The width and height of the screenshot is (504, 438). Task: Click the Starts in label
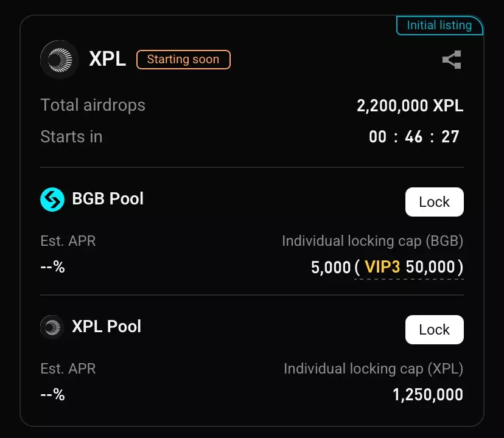71,137
